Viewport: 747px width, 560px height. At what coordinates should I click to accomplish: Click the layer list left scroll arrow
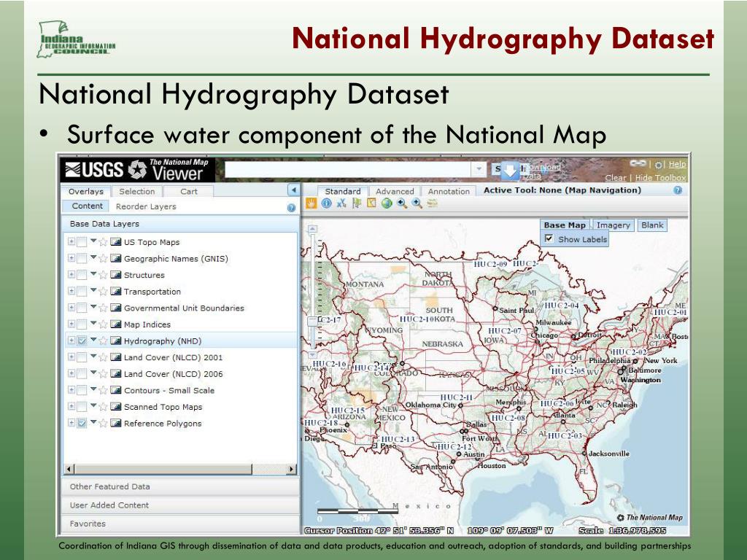tap(69, 469)
